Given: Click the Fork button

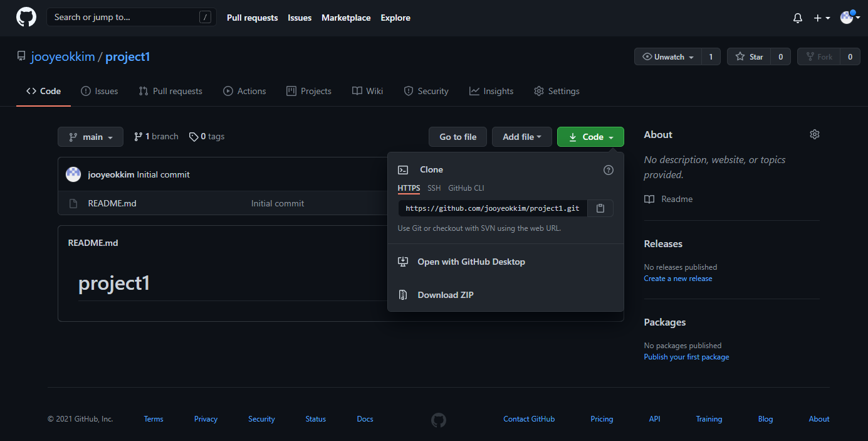Looking at the screenshot, I should (818, 56).
